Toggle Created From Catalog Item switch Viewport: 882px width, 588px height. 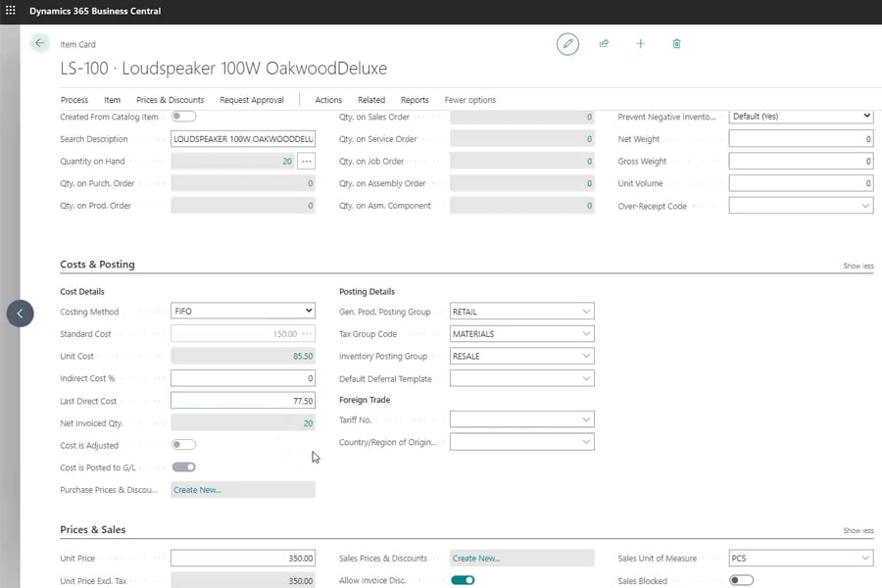click(183, 117)
